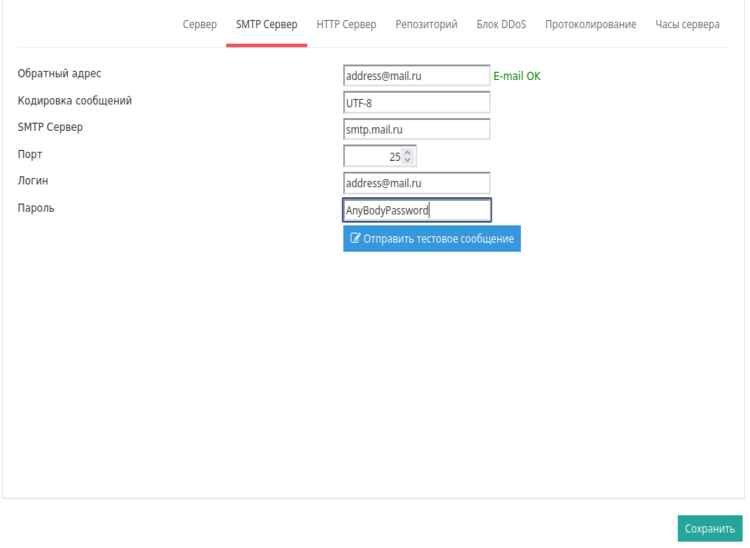Click the Пароль input field
The height and width of the screenshot is (548, 750).
click(416, 210)
